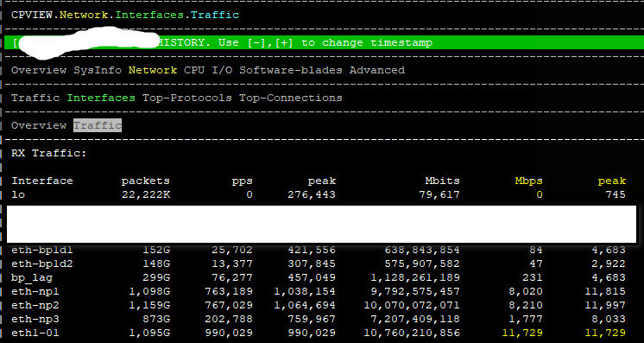Click eth-np2 peak Mbps value 11,997

click(605, 305)
